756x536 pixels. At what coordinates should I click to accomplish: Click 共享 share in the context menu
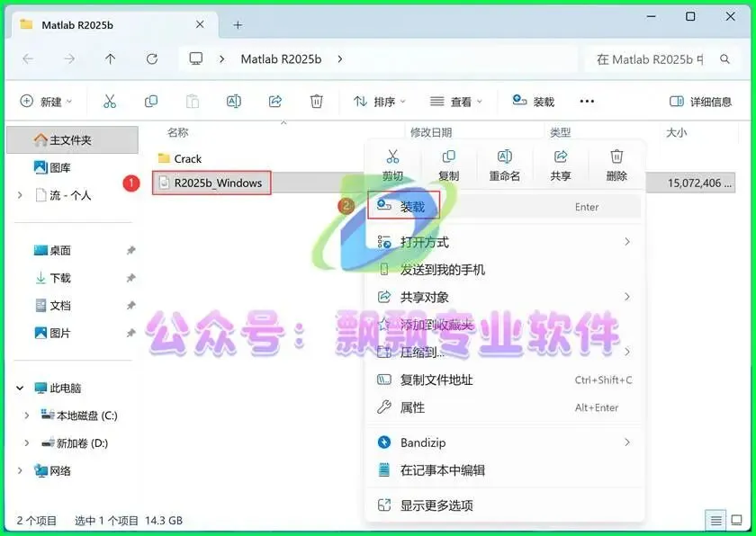pyautogui.click(x=560, y=165)
